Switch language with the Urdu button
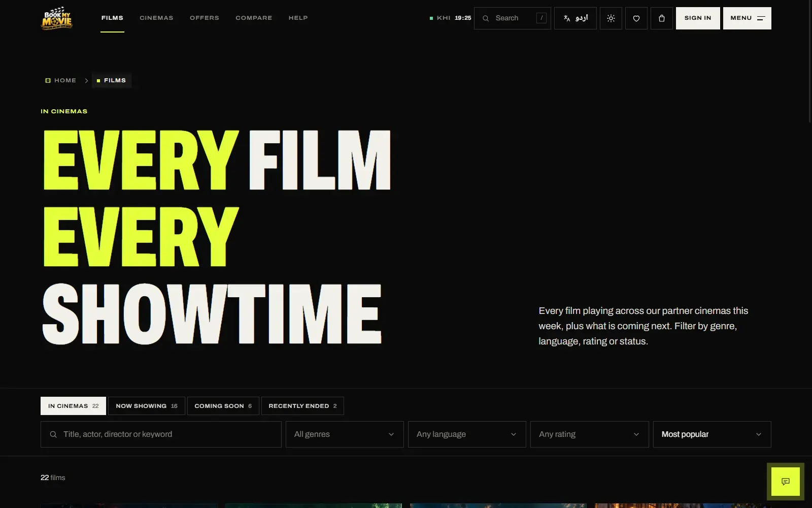Viewport: 812px width, 508px height. 576,18
